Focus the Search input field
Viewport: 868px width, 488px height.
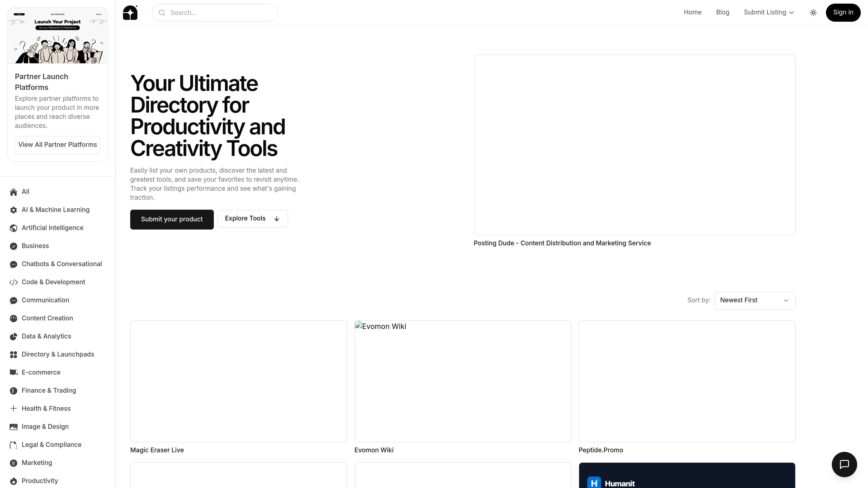[x=215, y=13]
